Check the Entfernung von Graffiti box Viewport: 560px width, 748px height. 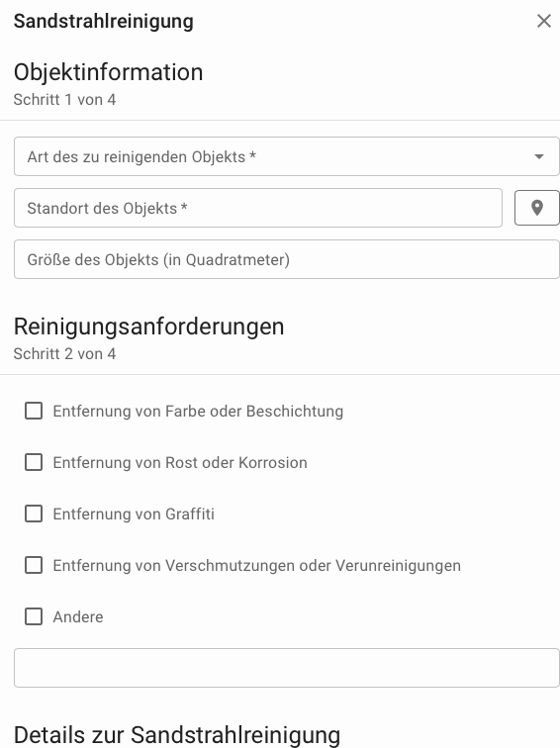click(x=34, y=514)
